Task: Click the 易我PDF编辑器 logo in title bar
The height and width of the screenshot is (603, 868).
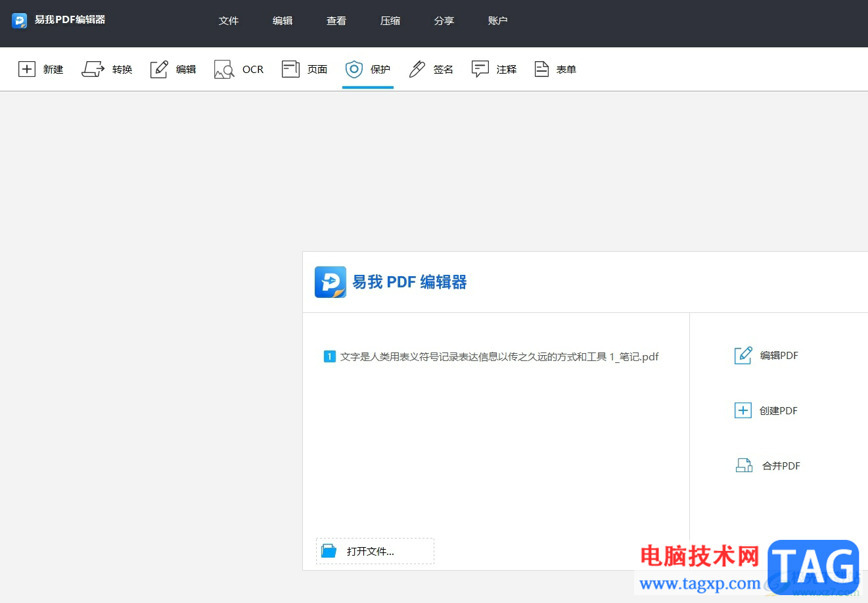Action: click(x=20, y=20)
